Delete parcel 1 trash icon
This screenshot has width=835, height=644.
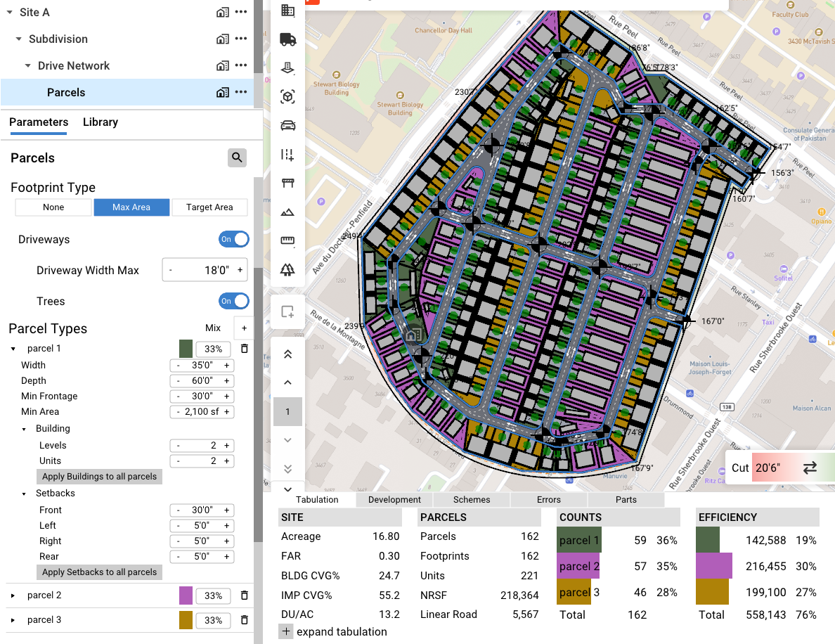[245, 349]
